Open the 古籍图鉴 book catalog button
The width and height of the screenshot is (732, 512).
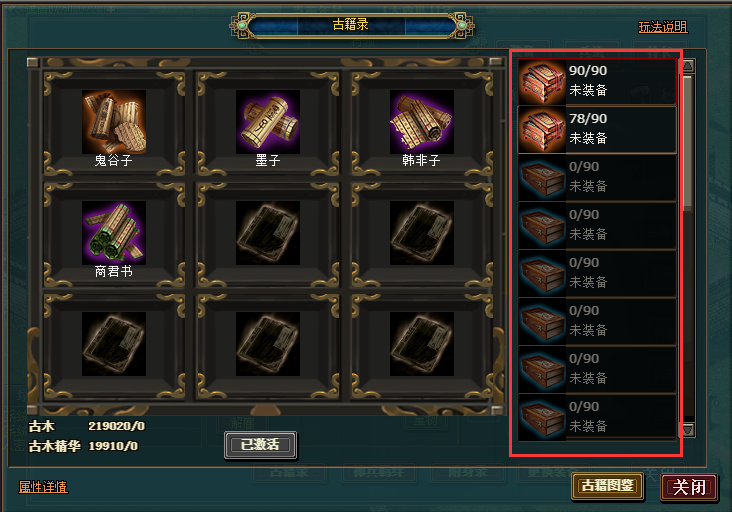click(607, 486)
